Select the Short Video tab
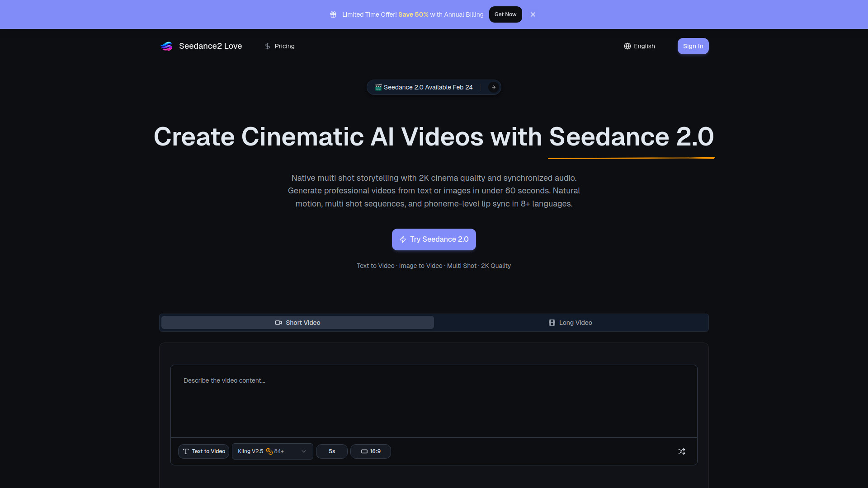Image resolution: width=868 pixels, height=488 pixels. coord(297,323)
